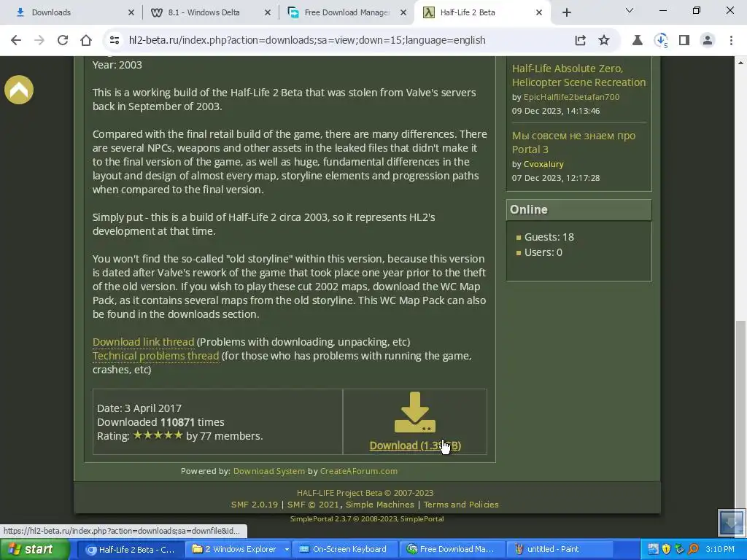Click the Online panel header
Screen dimensions: 747x560
pos(578,210)
